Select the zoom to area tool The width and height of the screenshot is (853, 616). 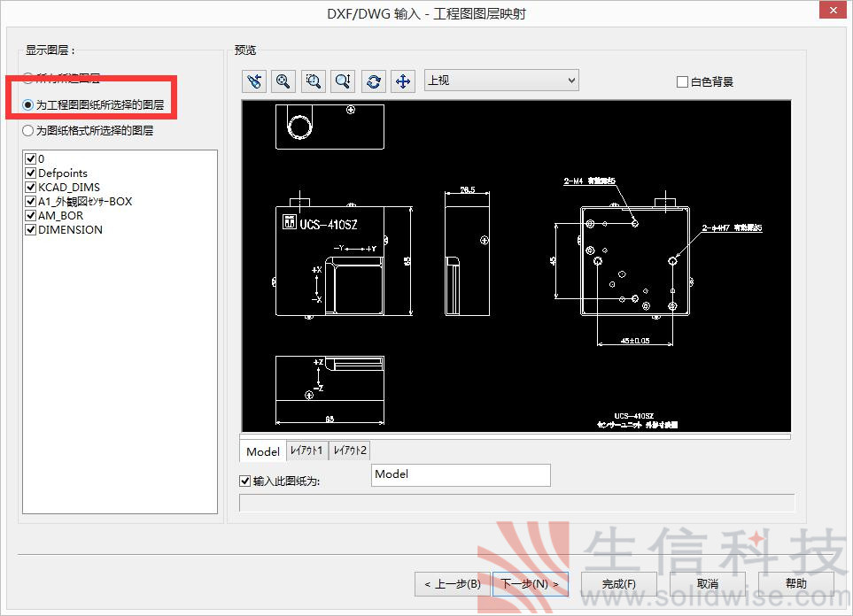(x=314, y=81)
